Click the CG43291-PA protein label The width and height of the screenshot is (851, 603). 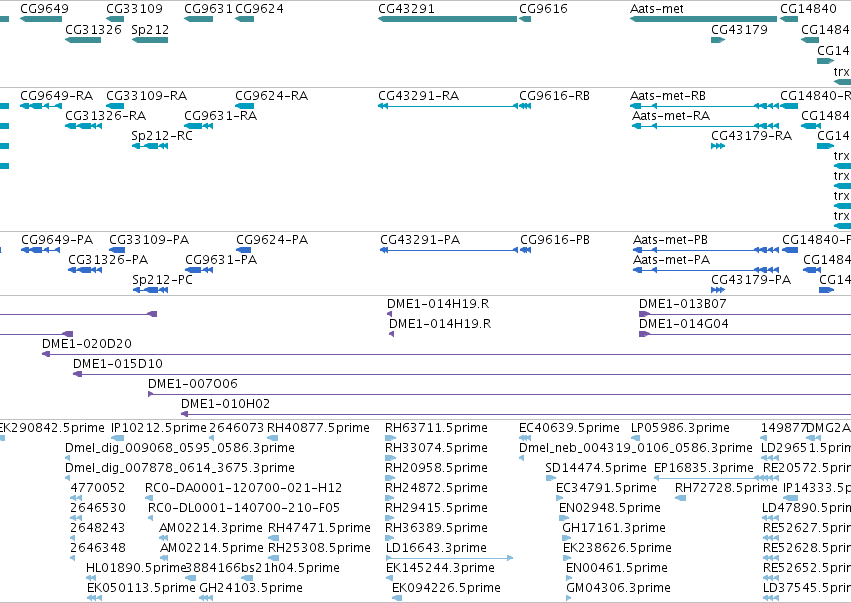420,239
